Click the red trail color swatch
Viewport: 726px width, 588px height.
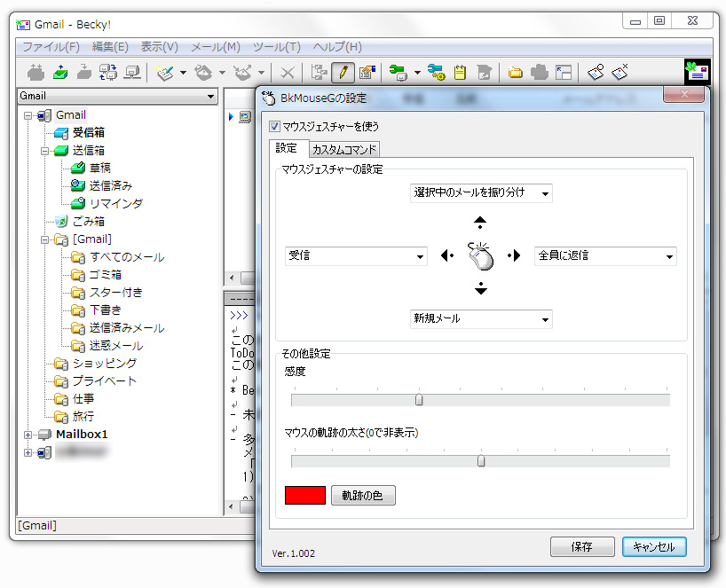pyautogui.click(x=304, y=495)
